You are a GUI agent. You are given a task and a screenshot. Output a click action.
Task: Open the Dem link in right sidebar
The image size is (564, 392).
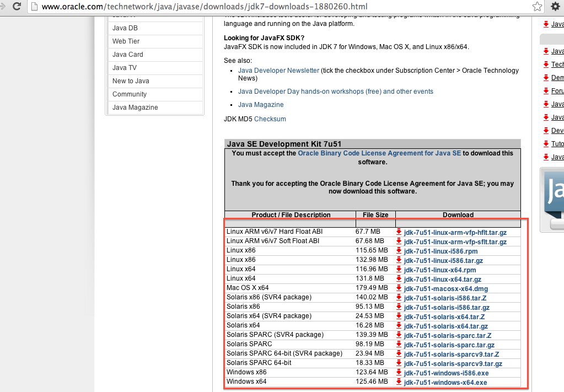coord(557,78)
